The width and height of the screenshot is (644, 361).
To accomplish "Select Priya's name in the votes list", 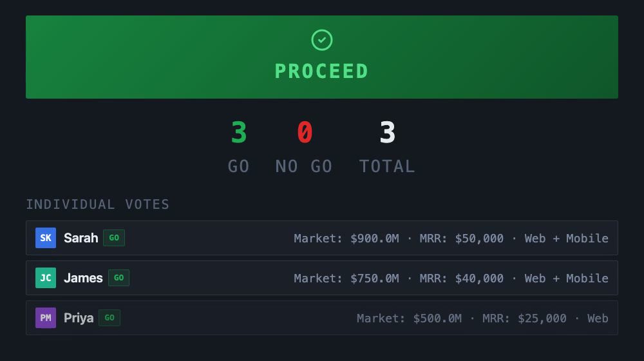I will click(x=79, y=318).
